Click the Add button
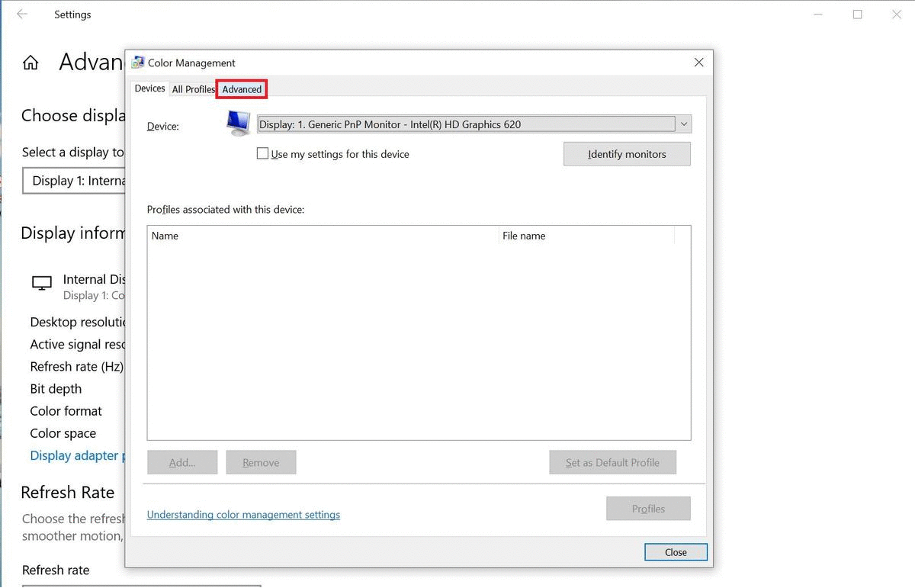Viewport: 915px width, 588px height. click(x=182, y=462)
